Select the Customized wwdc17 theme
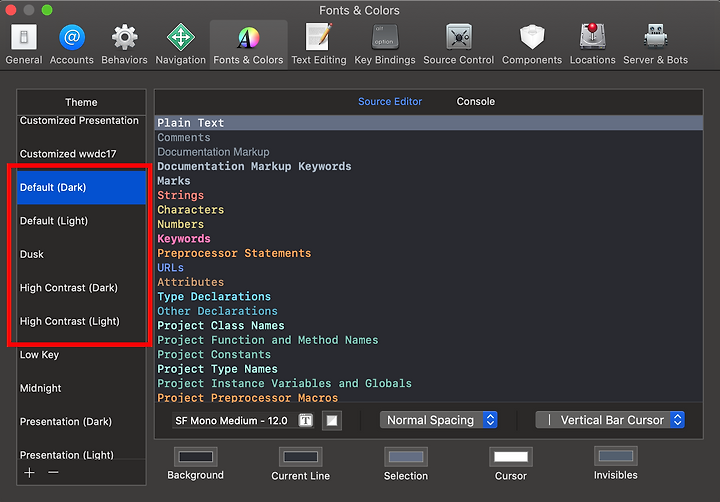The image size is (720, 502). pos(81,154)
